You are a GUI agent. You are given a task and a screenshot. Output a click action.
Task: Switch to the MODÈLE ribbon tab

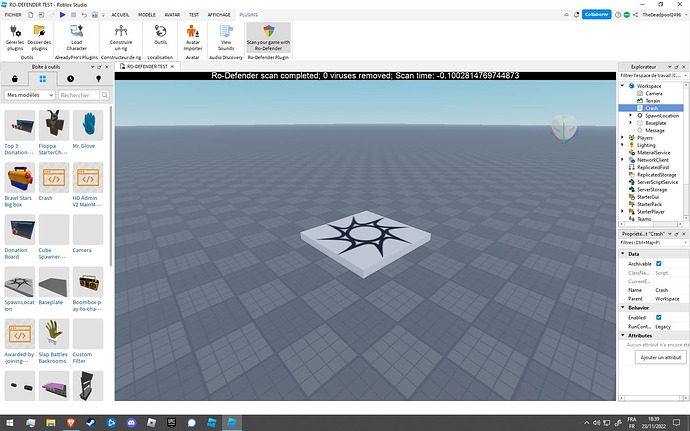point(147,15)
